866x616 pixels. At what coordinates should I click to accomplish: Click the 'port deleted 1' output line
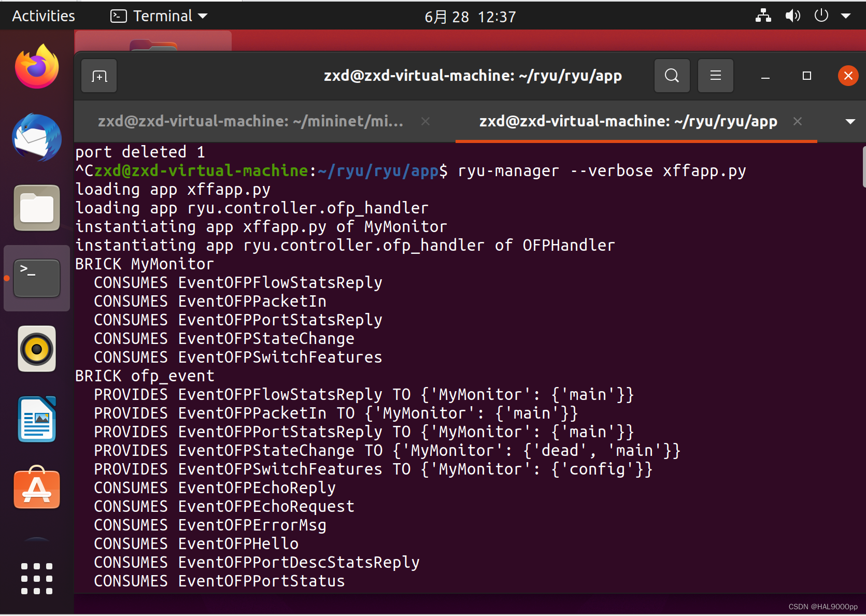pyautogui.click(x=140, y=152)
